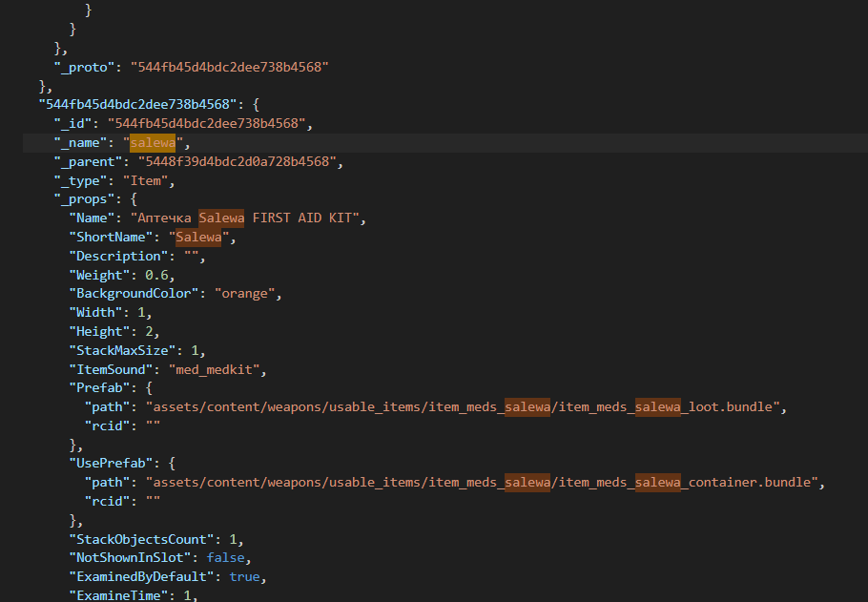Click the "Weight" key
Screen dimensions: 868x602
(99, 276)
